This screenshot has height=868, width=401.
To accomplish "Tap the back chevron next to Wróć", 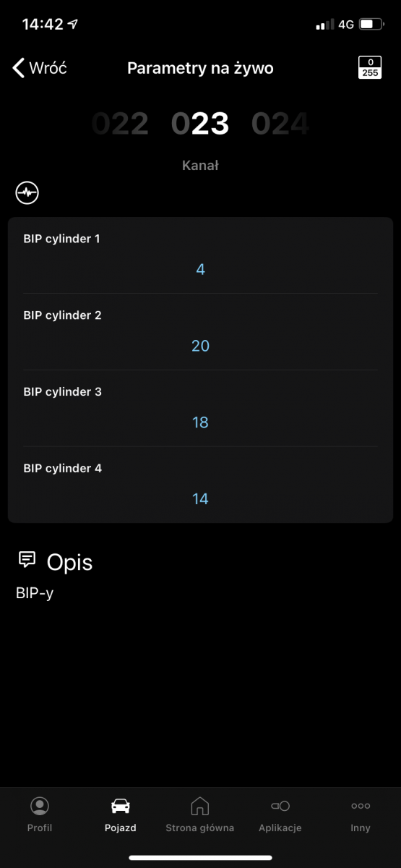I will point(19,68).
